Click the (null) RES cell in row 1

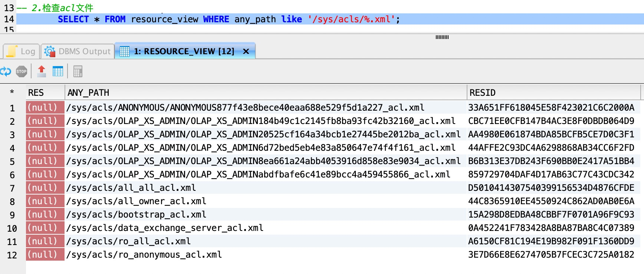point(45,108)
